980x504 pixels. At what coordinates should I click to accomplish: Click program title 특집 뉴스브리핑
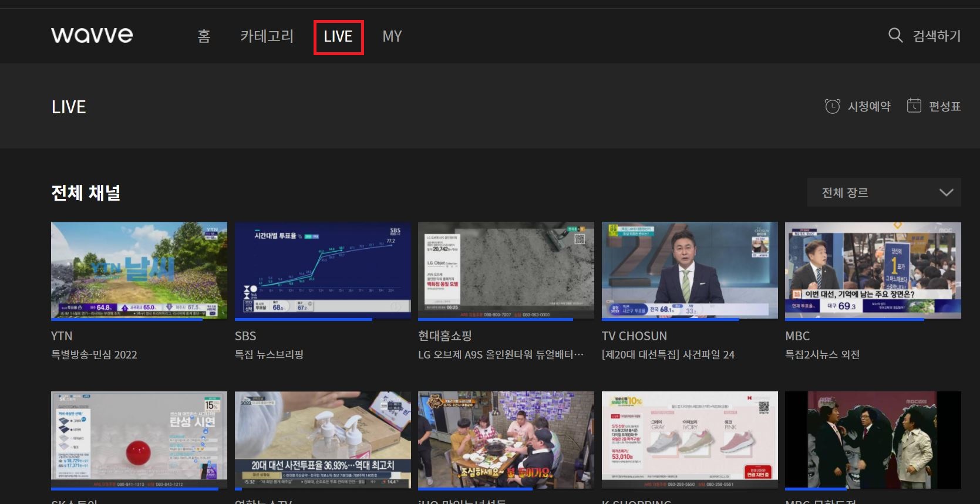pyautogui.click(x=269, y=354)
